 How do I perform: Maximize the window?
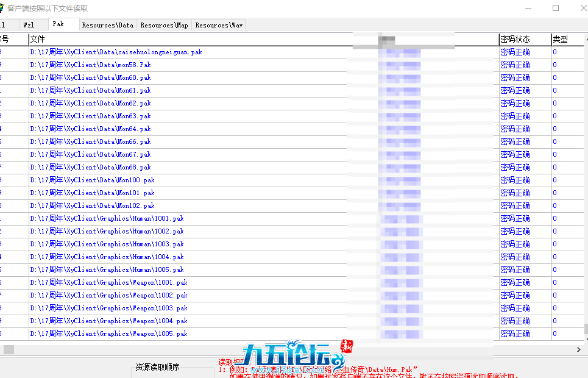(x=556, y=8)
